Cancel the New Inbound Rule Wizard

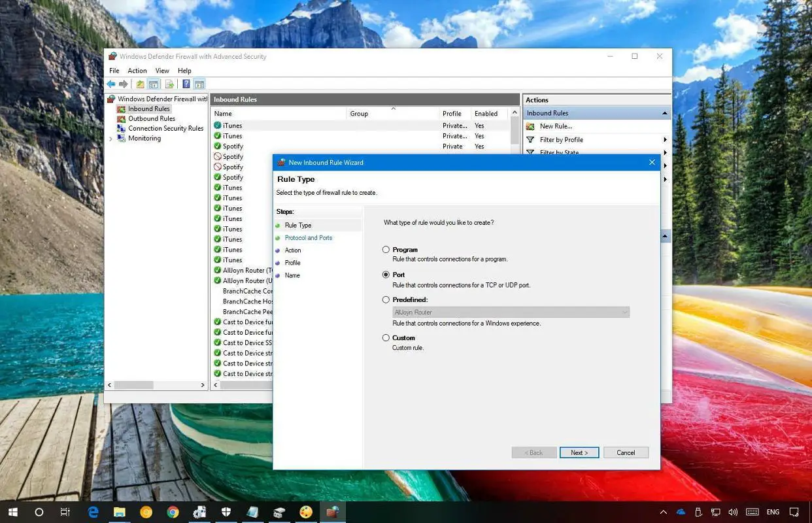point(625,452)
